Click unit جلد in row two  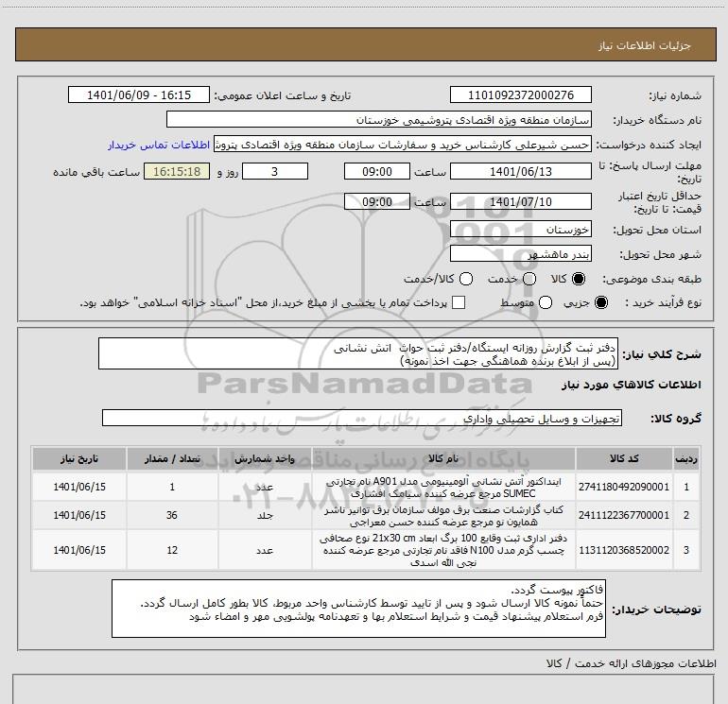point(265,515)
